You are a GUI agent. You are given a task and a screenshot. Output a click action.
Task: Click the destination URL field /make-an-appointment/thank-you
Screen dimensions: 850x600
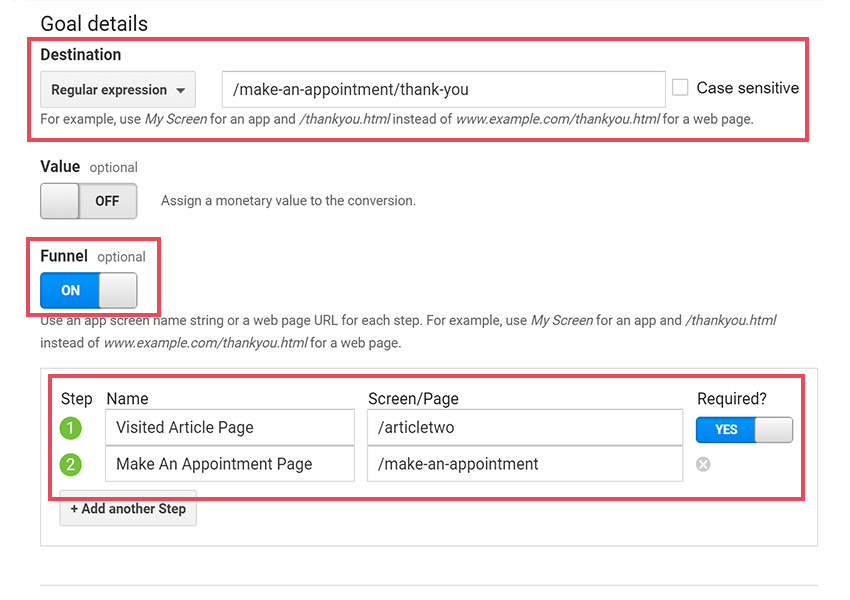443,89
